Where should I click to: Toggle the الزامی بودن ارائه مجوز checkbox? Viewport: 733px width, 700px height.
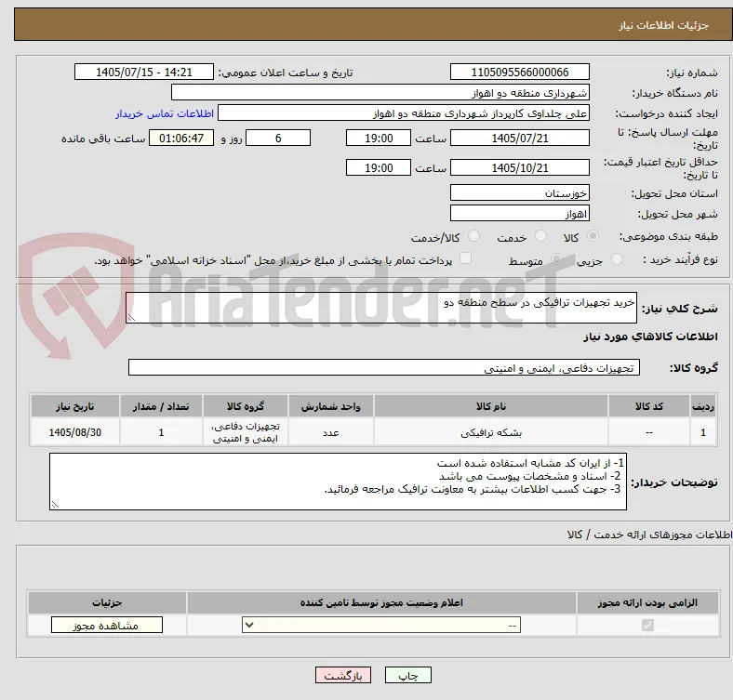[647, 625]
